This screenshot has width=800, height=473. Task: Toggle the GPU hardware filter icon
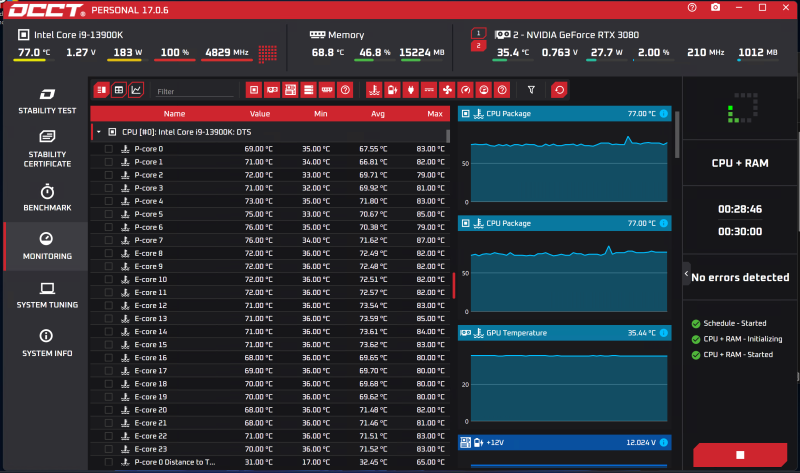tap(272, 90)
